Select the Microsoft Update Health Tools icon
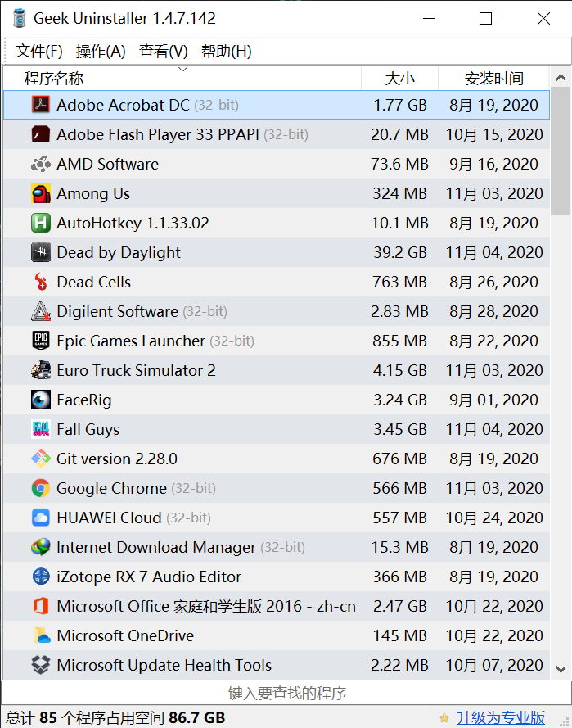Image resolution: width=572 pixels, height=728 pixels. click(x=41, y=665)
